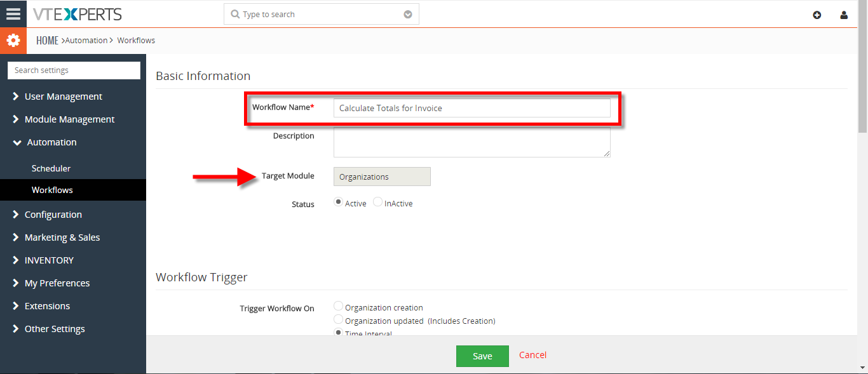Select the Active status radio button

coord(339,202)
